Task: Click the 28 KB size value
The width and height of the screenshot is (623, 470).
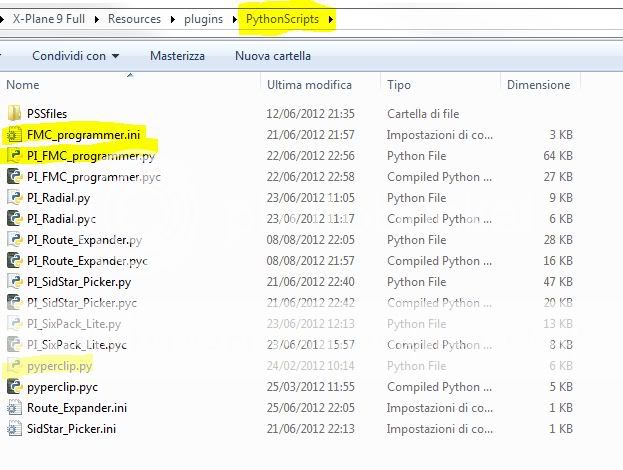Action: point(558,240)
